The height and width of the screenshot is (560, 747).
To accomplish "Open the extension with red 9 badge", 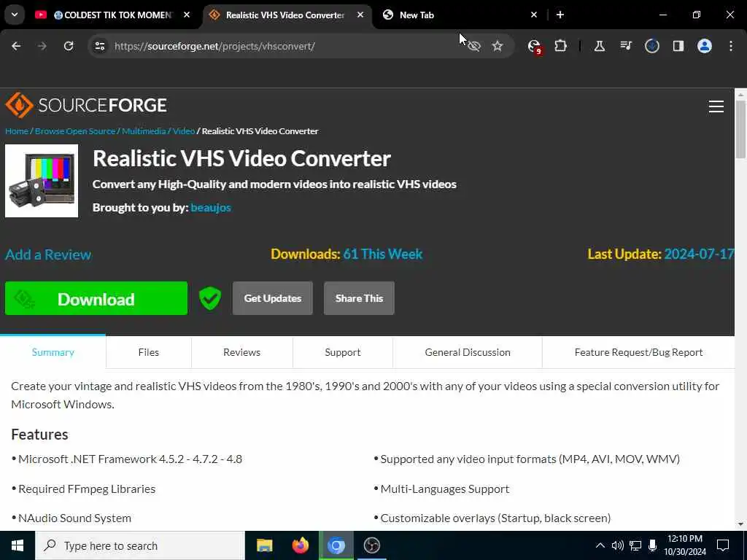I will pos(535,46).
